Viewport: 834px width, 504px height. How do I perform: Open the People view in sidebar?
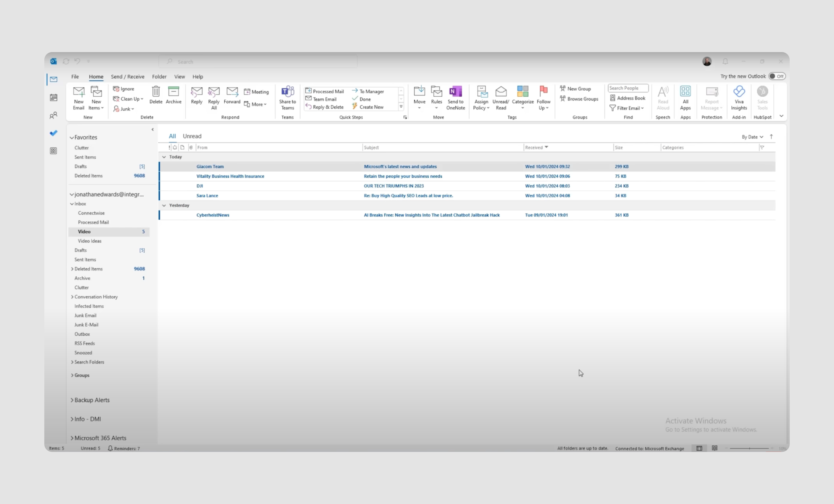pyautogui.click(x=53, y=115)
